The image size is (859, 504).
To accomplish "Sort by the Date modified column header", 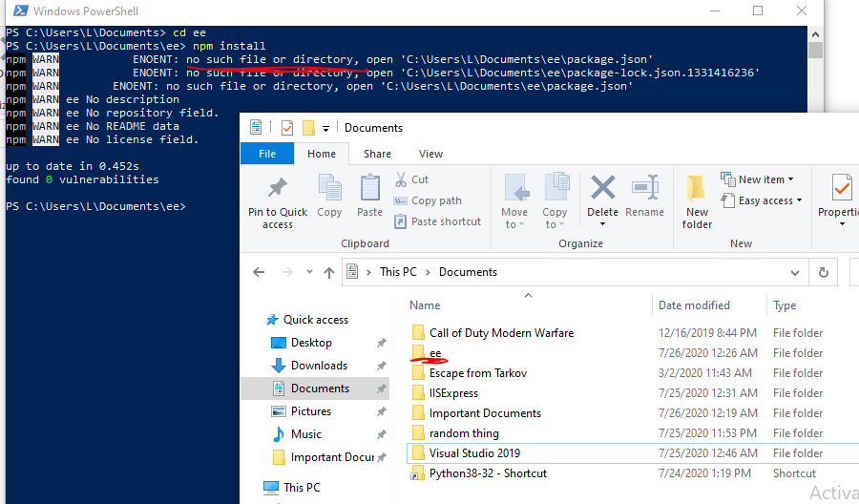I will (694, 305).
